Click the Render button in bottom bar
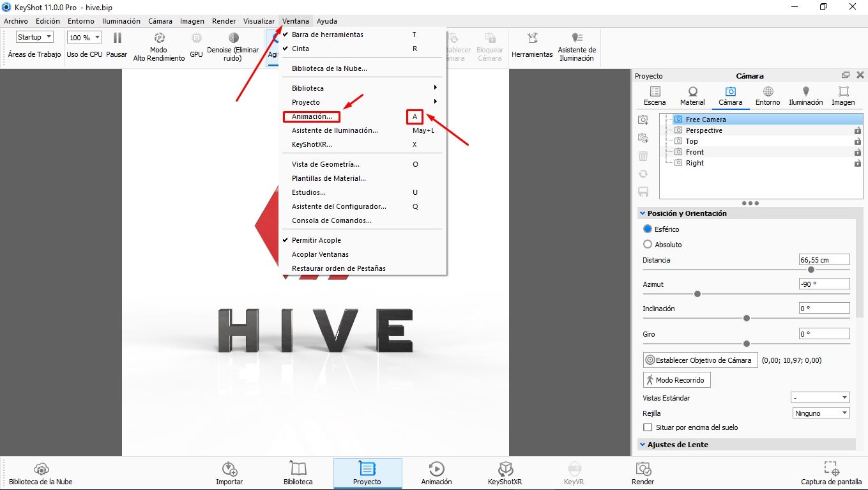The image size is (868, 490). click(643, 473)
